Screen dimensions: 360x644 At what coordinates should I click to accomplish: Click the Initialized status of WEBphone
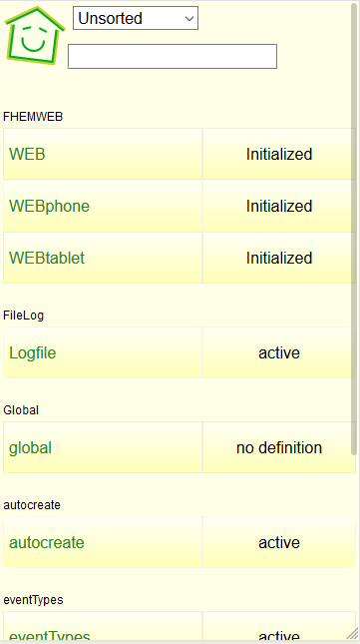coord(279,206)
